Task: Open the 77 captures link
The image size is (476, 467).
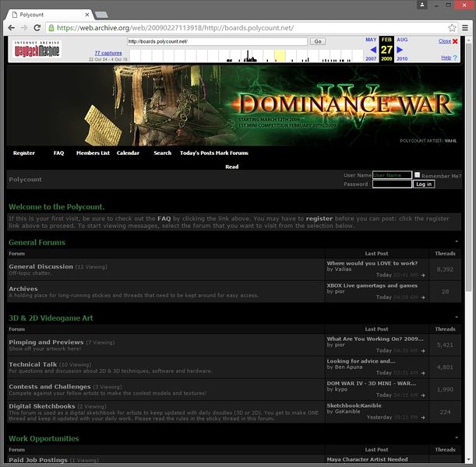Action: [x=108, y=53]
